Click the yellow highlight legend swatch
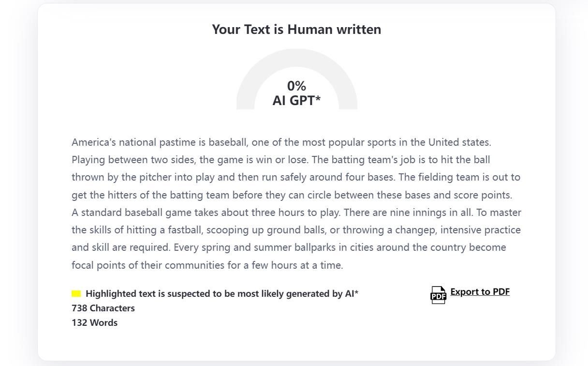Image resolution: width=588 pixels, height=366 pixels. (76, 293)
